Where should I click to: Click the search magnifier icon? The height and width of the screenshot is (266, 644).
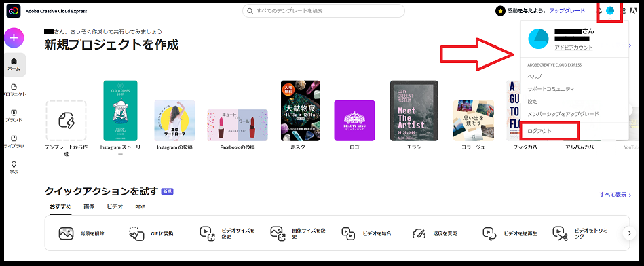click(250, 11)
